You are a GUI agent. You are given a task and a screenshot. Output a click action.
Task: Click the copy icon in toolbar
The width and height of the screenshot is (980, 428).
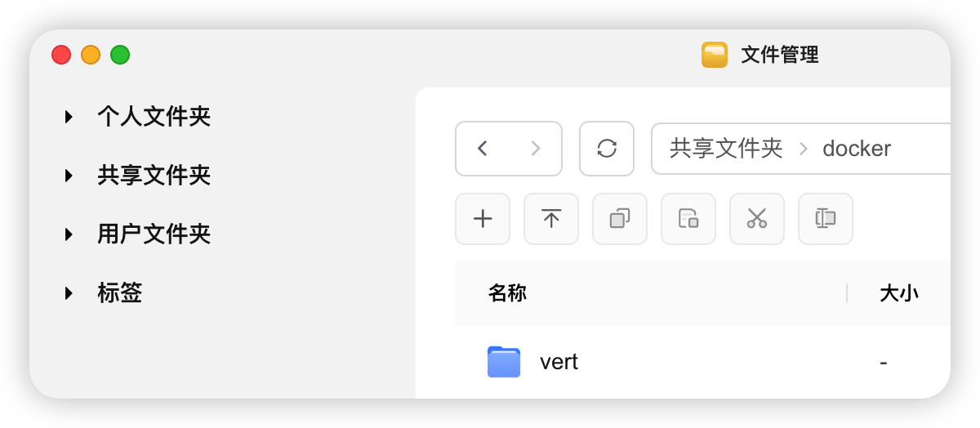click(620, 219)
